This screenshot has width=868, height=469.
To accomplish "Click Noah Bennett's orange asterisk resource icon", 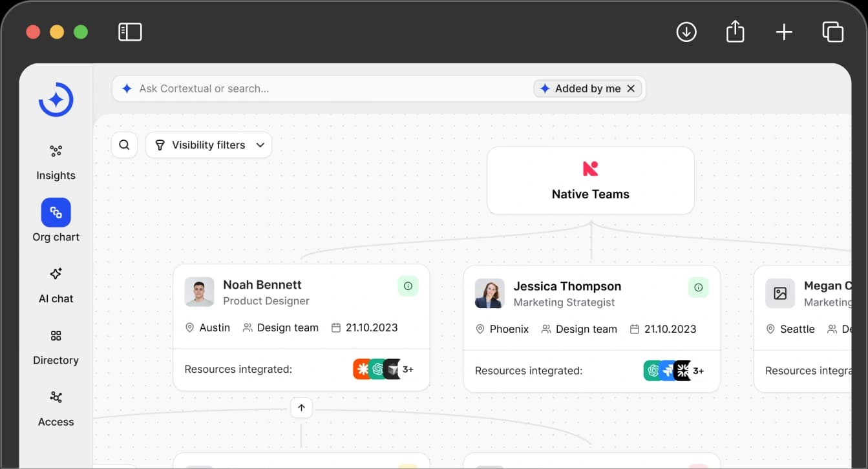I will click(x=362, y=370).
